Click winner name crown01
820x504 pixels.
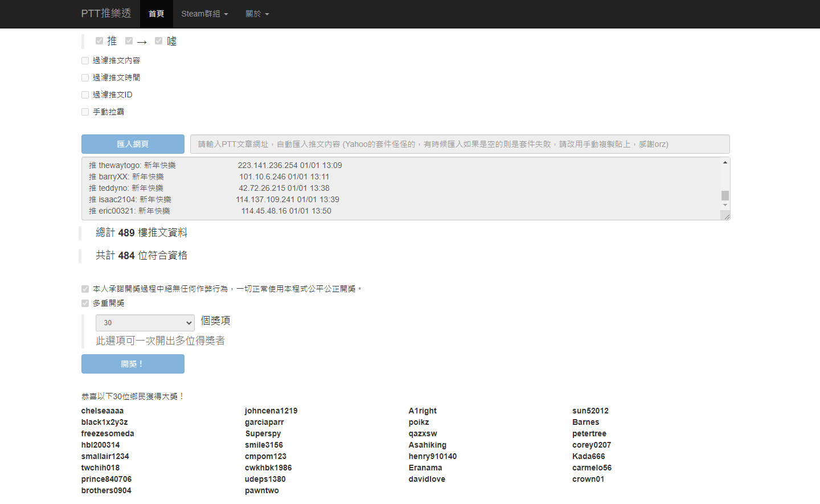coord(588,479)
